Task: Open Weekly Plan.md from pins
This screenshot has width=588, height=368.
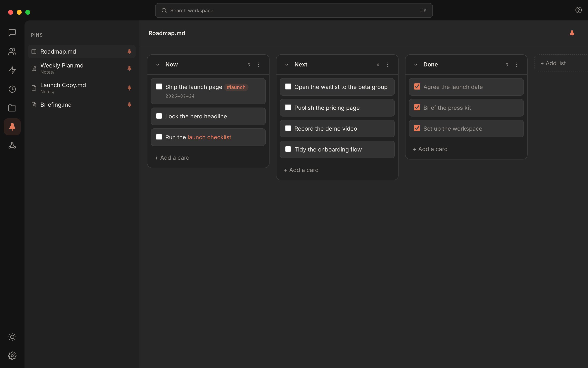Action: pyautogui.click(x=81, y=68)
